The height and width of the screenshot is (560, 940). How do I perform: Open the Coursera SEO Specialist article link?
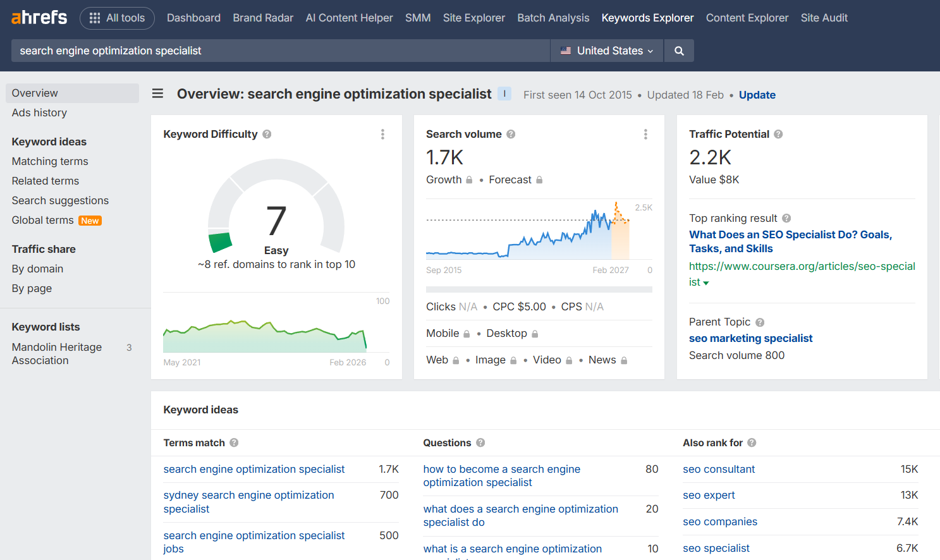coord(790,241)
